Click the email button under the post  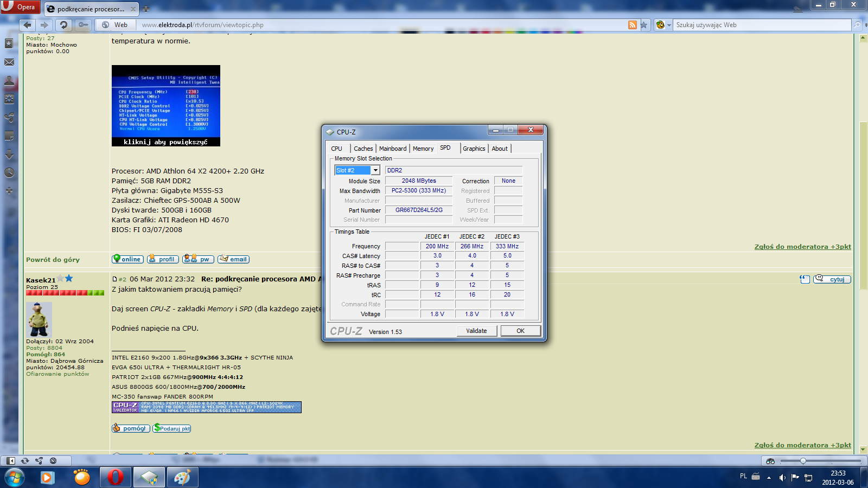[x=234, y=259]
